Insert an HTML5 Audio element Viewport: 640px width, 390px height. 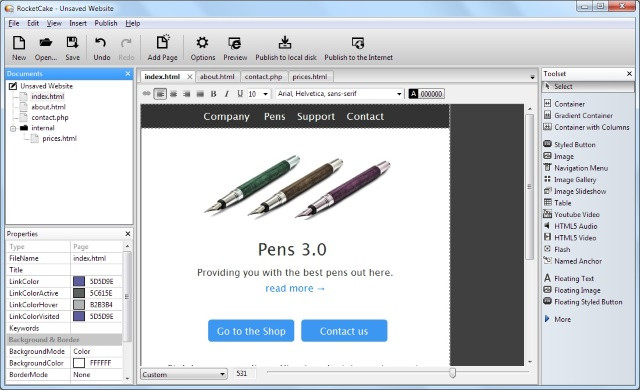[571, 226]
